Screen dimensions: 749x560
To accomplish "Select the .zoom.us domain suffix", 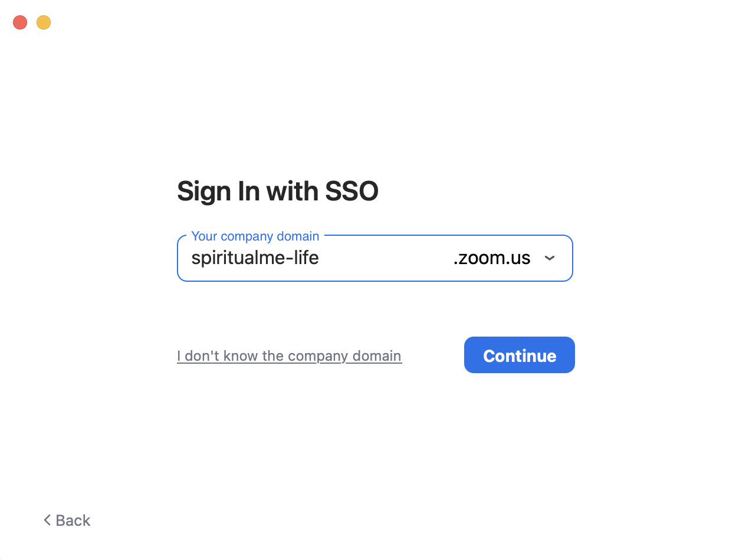I will pyautogui.click(x=492, y=258).
